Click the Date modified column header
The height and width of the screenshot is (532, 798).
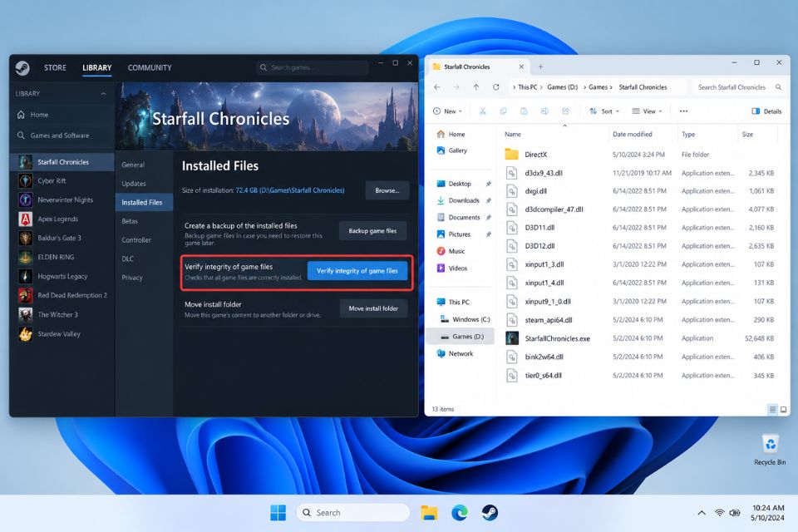click(x=632, y=135)
